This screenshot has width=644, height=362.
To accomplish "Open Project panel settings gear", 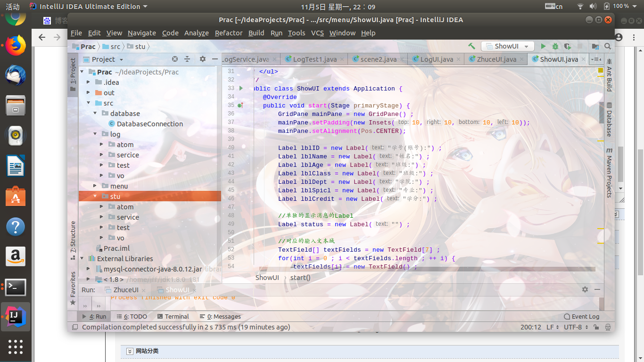I will 203,59.
